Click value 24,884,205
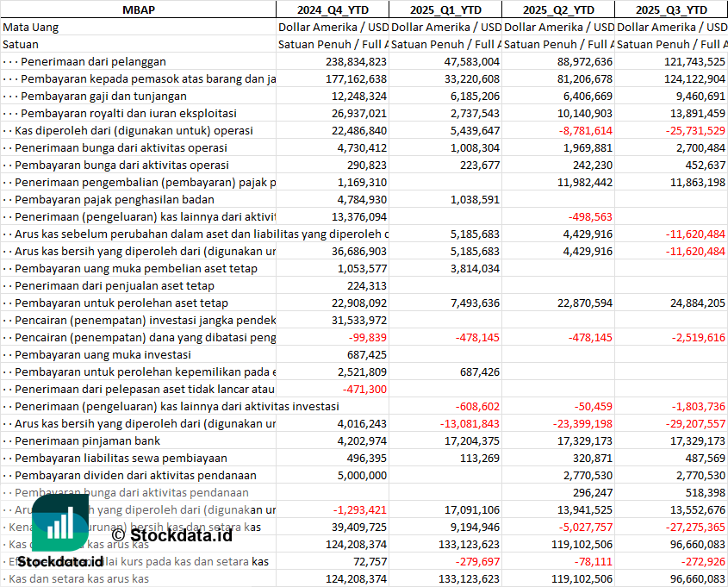 tap(697, 303)
